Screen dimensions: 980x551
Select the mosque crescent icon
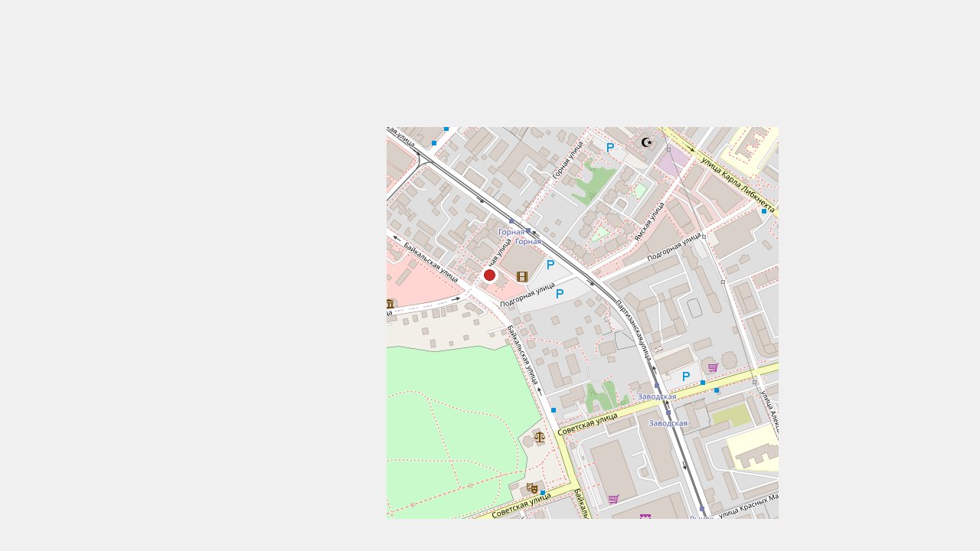(x=647, y=142)
